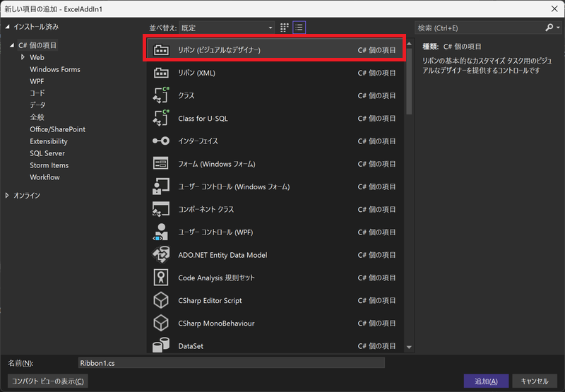Click the インターフェイス template icon
The width and height of the screenshot is (565, 392).
[x=161, y=141]
